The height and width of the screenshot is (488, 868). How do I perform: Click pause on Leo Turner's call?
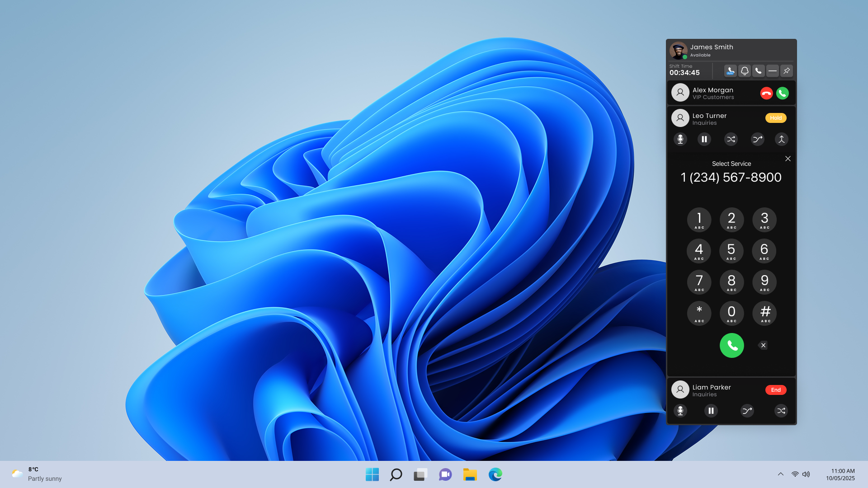[x=704, y=139]
